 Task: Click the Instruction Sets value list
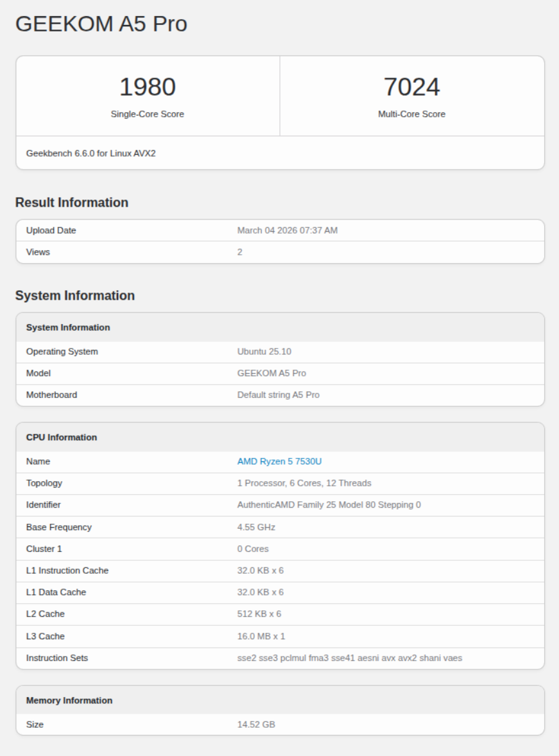pyautogui.click(x=349, y=658)
